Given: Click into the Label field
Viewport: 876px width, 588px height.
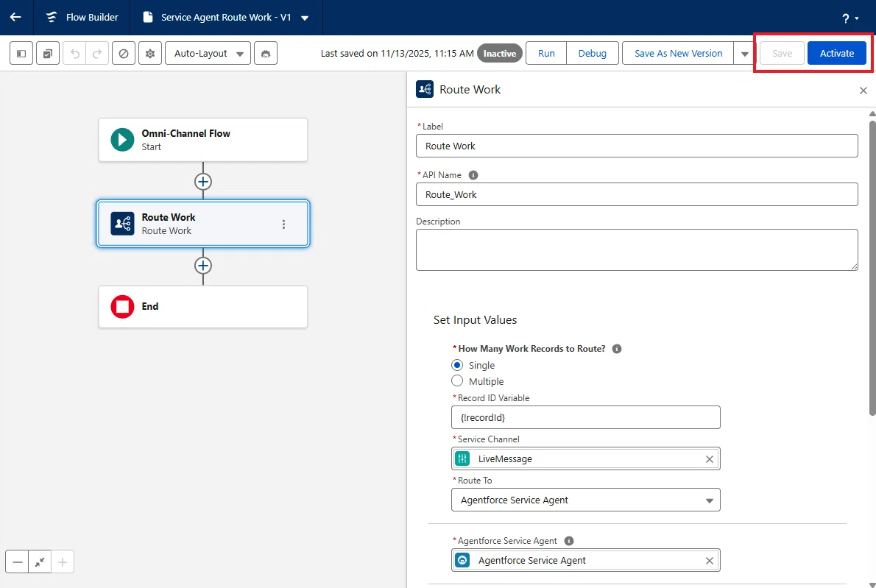Looking at the screenshot, I should tap(637, 146).
